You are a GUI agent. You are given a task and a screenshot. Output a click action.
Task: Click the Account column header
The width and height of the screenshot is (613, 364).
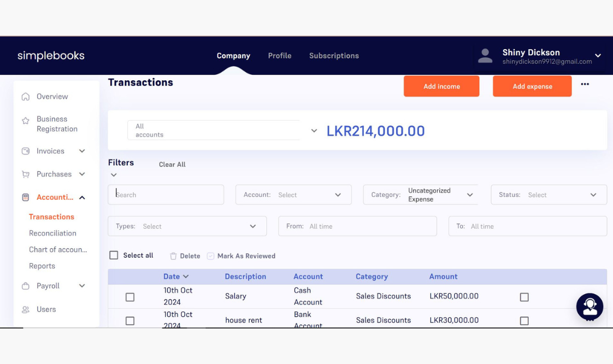[x=308, y=277]
